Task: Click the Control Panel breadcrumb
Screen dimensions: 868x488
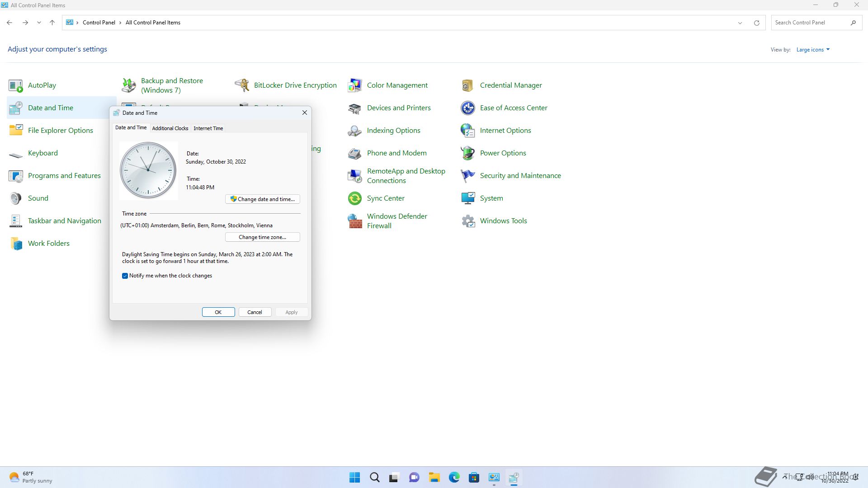Action: point(99,23)
